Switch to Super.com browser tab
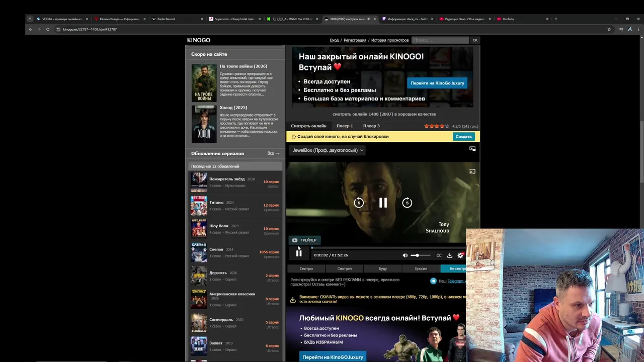Image resolution: width=644 pixels, height=362 pixels. [x=234, y=19]
